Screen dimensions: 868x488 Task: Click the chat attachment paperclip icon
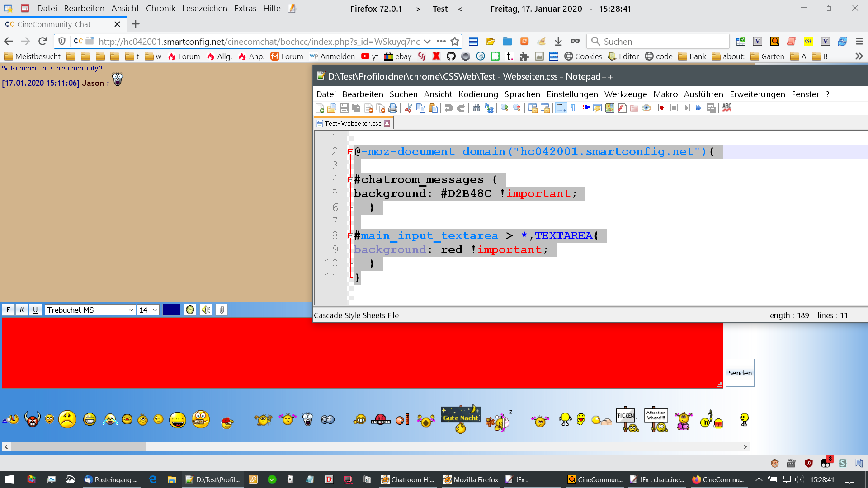tap(222, 310)
